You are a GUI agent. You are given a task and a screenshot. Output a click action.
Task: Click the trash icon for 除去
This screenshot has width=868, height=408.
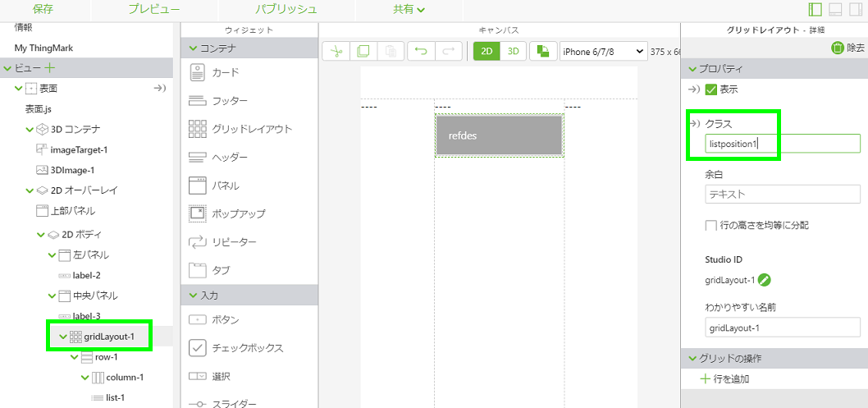[x=837, y=48]
